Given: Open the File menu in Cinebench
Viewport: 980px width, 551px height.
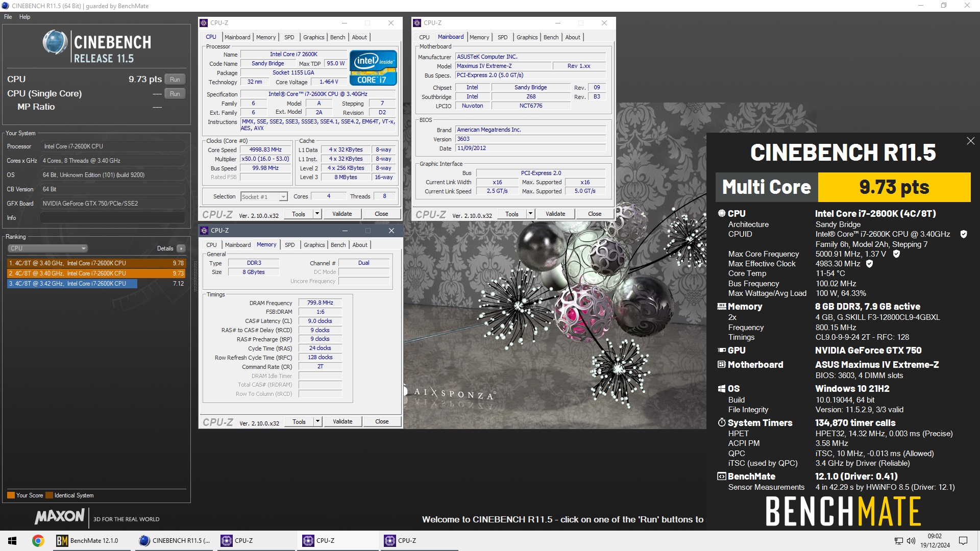Looking at the screenshot, I should point(8,17).
